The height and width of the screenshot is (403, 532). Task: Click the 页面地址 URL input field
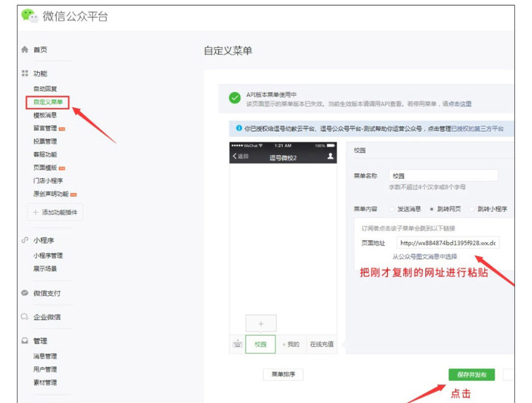449,243
